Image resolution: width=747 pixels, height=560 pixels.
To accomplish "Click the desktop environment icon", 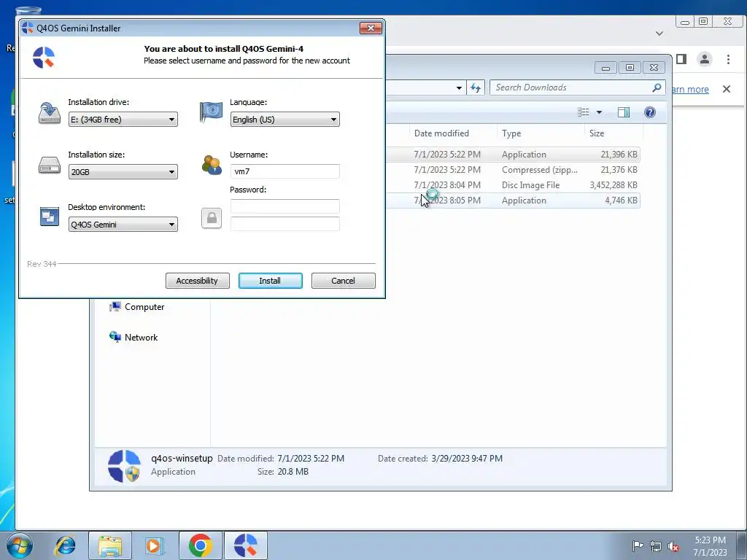I will pyautogui.click(x=50, y=217).
